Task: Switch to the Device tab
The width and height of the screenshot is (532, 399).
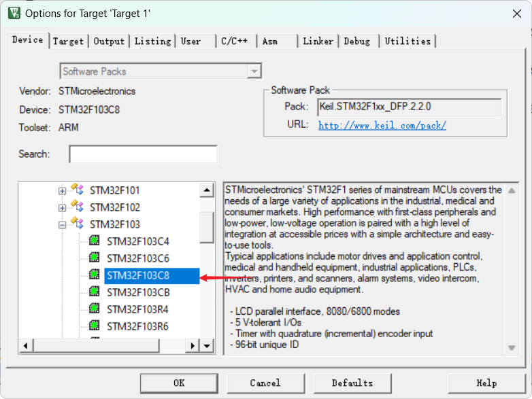Action: [28, 40]
